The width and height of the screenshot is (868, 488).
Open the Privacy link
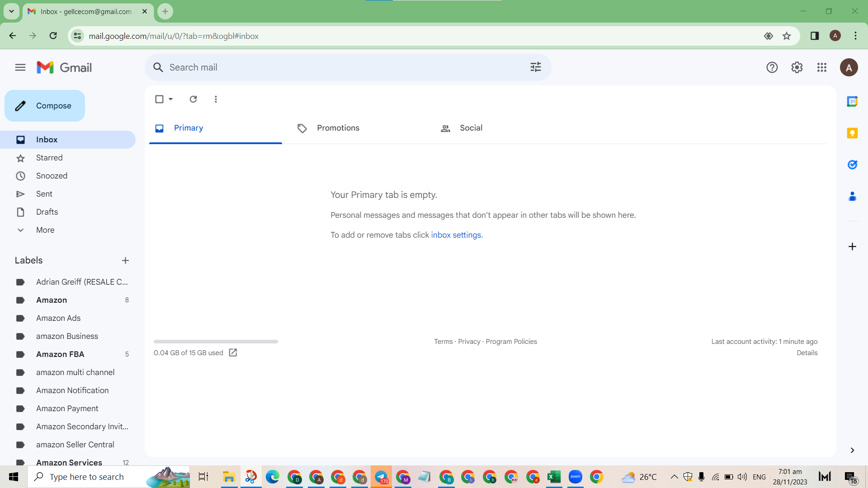pyautogui.click(x=469, y=342)
